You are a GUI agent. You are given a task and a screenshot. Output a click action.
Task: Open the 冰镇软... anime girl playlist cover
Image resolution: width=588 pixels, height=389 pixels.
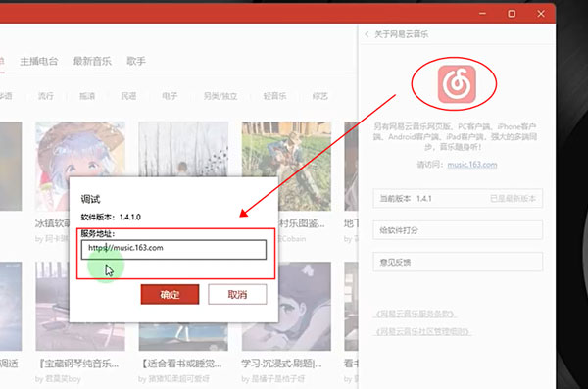80,149
